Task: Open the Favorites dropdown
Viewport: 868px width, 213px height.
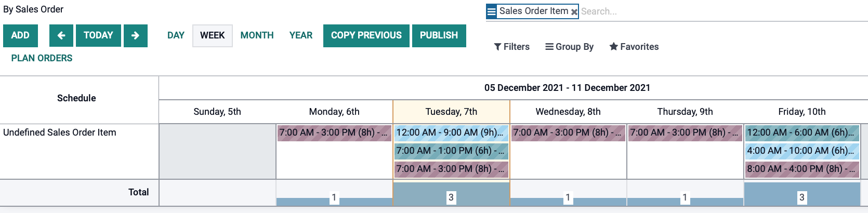Action: [x=634, y=47]
